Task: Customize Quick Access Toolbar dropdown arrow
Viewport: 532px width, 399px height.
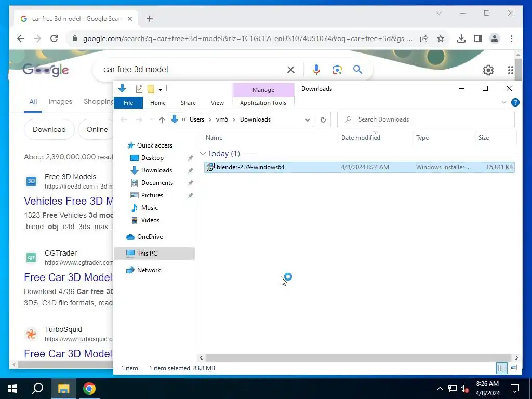Action: (160, 89)
